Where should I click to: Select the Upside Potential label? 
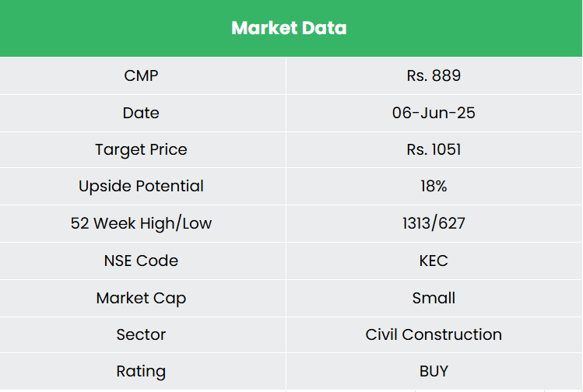pyautogui.click(x=141, y=187)
